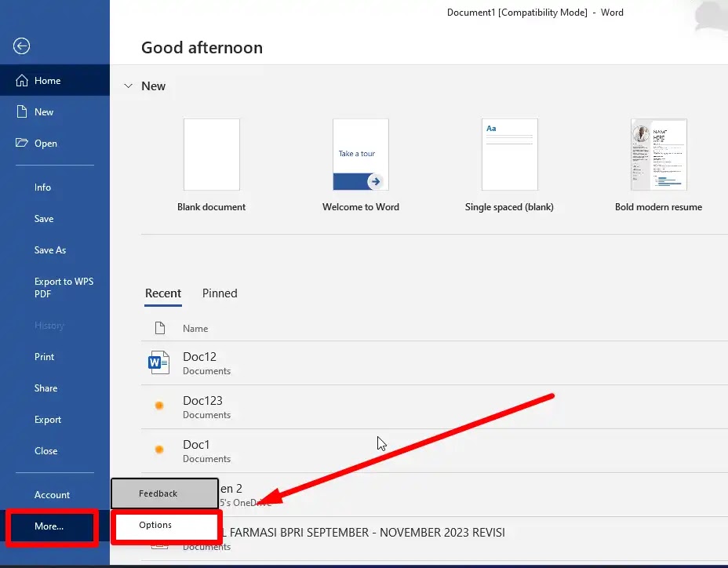Close the document via sidebar Close
The image size is (728, 568).
(x=46, y=450)
